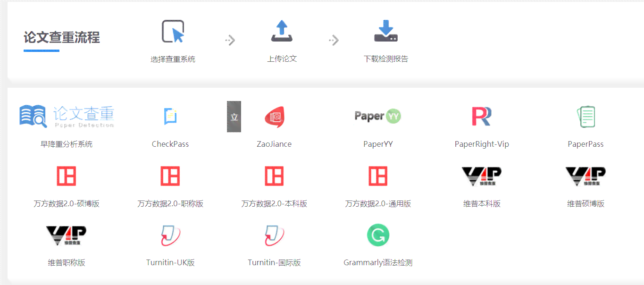
Task: Click the Turnitin-国际版 label
Action: (274, 263)
